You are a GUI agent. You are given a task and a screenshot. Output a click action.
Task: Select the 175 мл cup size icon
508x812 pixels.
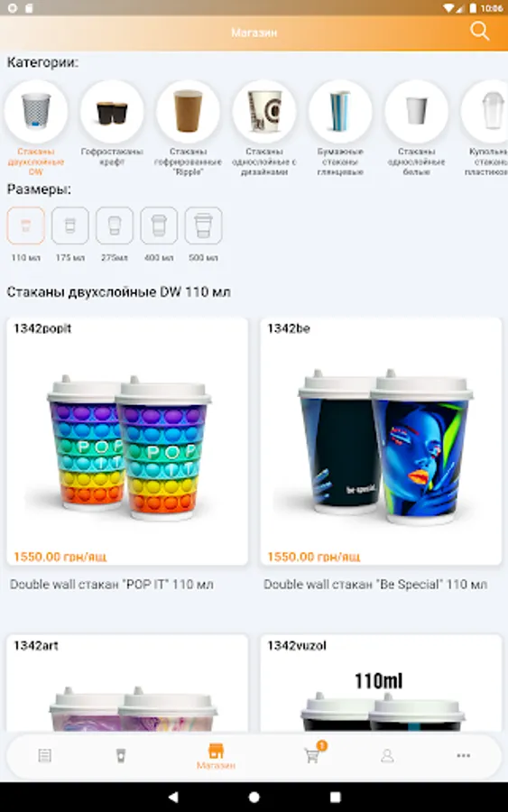tap(69, 226)
